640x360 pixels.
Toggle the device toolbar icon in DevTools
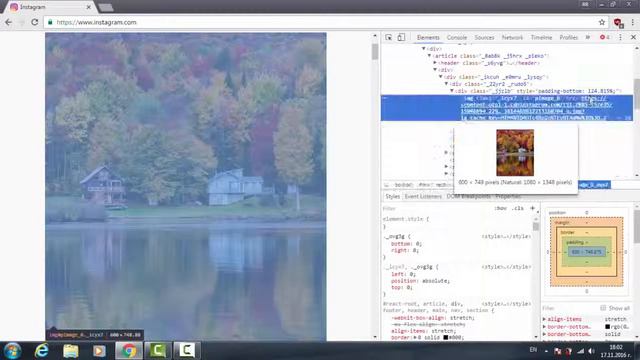tap(401, 37)
